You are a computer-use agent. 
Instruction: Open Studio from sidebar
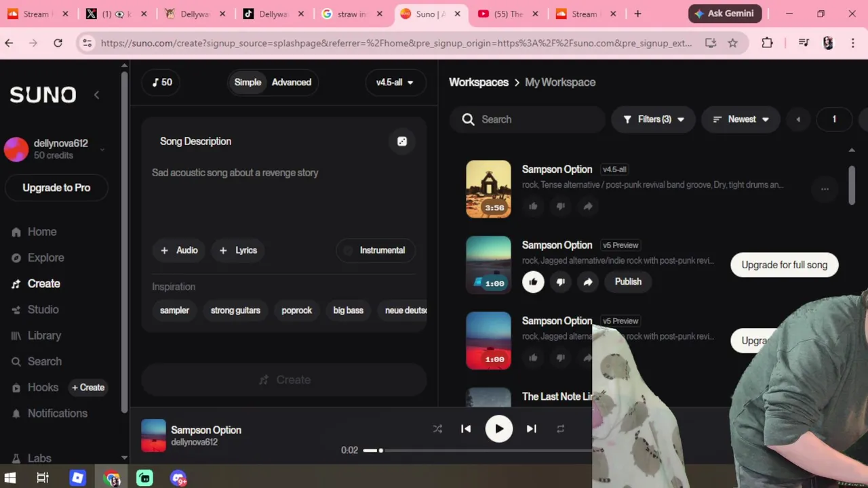pyautogui.click(x=35, y=310)
